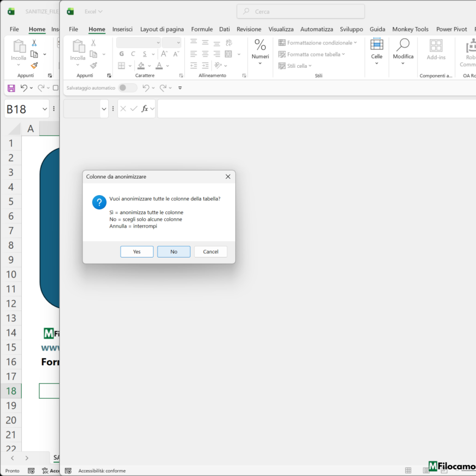Switch to the Formule tab
This screenshot has height=476, width=476.
(202, 29)
